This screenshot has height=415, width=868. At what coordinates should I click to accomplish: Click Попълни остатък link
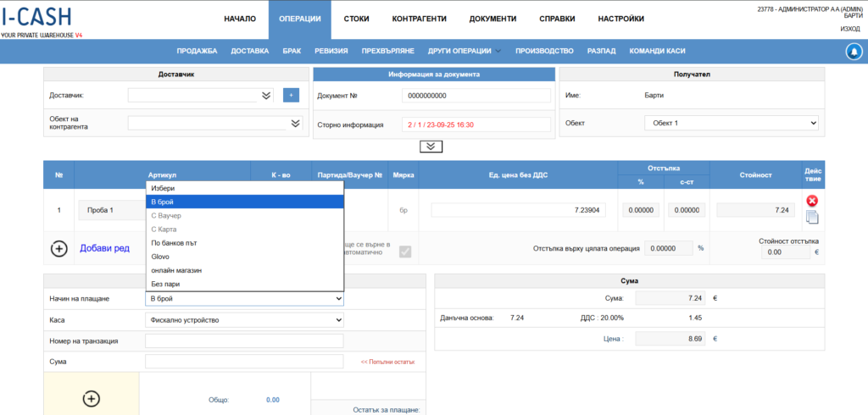tap(387, 362)
